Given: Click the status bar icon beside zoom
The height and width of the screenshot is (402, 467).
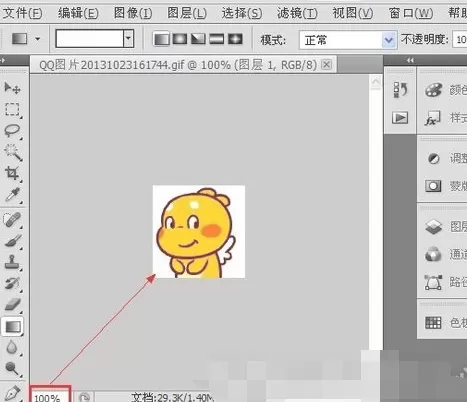Looking at the screenshot, I should click(x=84, y=397).
